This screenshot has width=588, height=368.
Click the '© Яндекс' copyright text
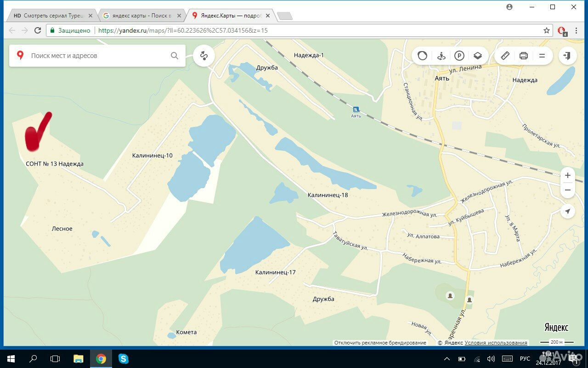(x=450, y=343)
